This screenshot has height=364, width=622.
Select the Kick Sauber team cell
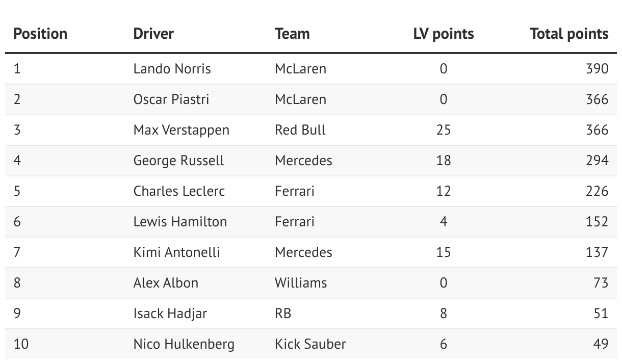310,344
